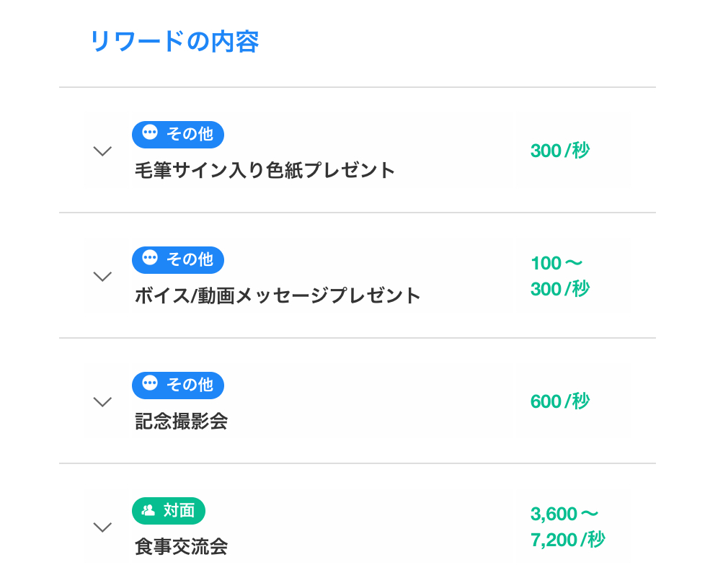The image size is (723, 588).
Task: Click the people icon in 対面 badge
Action: point(148,510)
